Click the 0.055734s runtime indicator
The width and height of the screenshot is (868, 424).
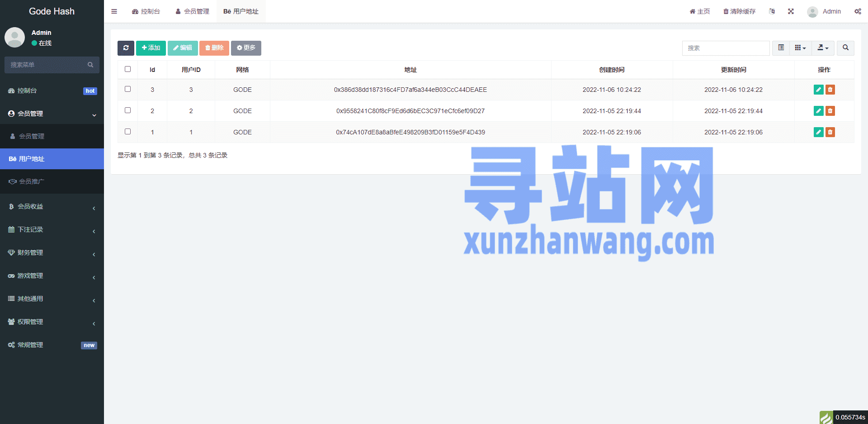850,417
